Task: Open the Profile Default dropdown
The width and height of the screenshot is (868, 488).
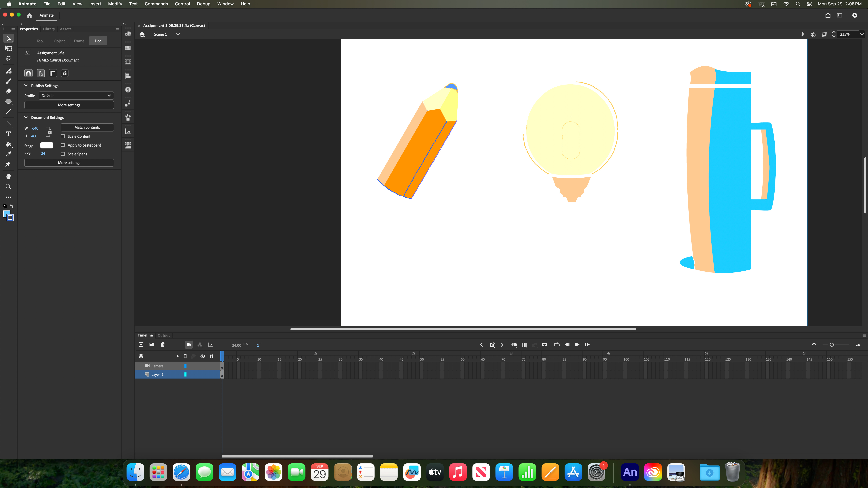Action: pyautogui.click(x=76, y=96)
